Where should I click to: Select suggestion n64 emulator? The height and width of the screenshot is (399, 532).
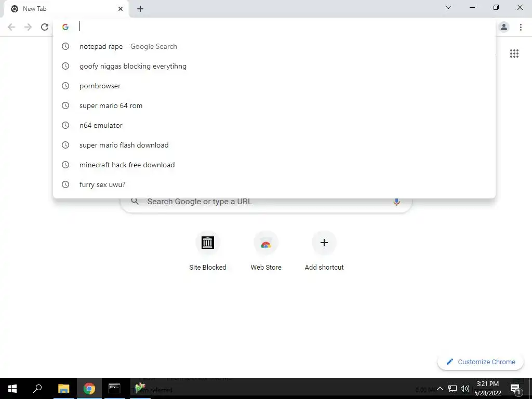[x=274, y=125]
